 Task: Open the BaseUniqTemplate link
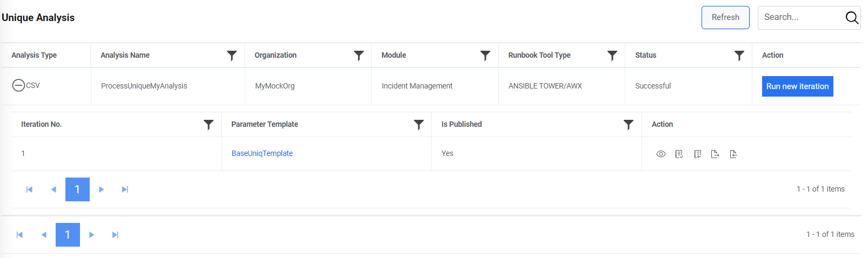262,153
